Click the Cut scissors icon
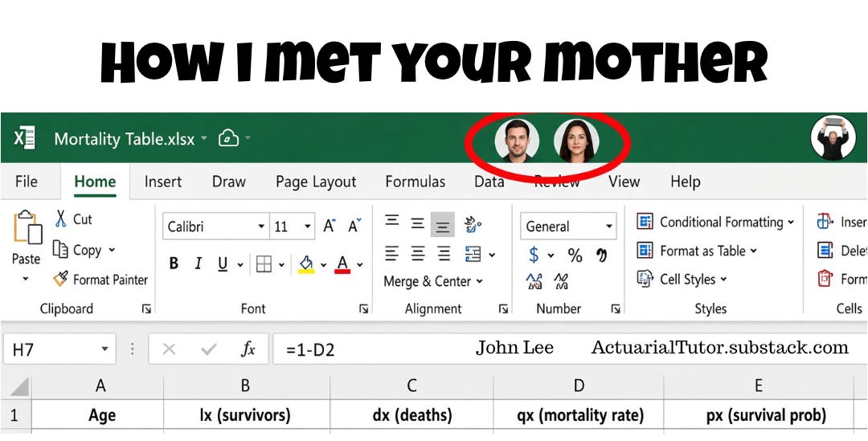868x441 pixels. point(61,218)
